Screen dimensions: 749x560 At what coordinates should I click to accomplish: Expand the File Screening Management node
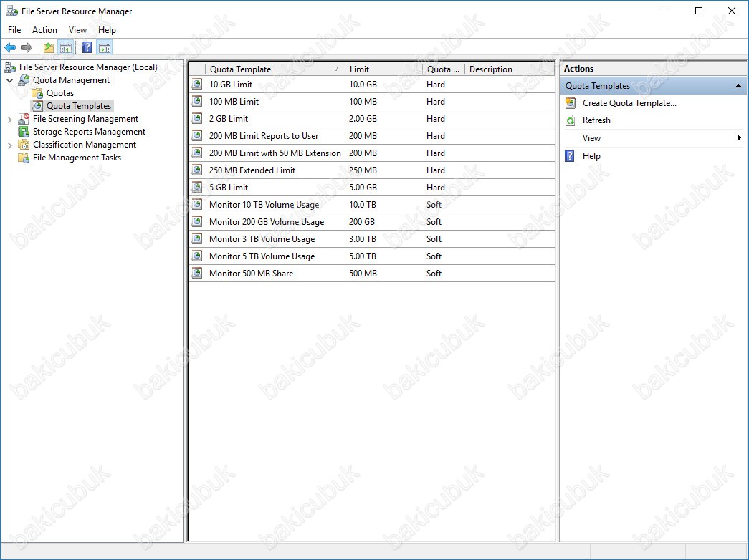tap(9, 120)
